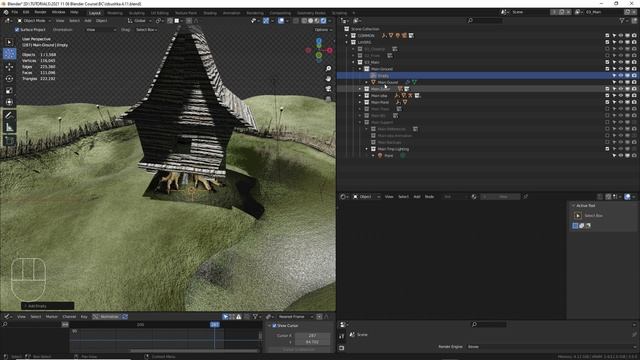Collapse the Main Time Lighting collection
640x360 pixels.
point(367,149)
